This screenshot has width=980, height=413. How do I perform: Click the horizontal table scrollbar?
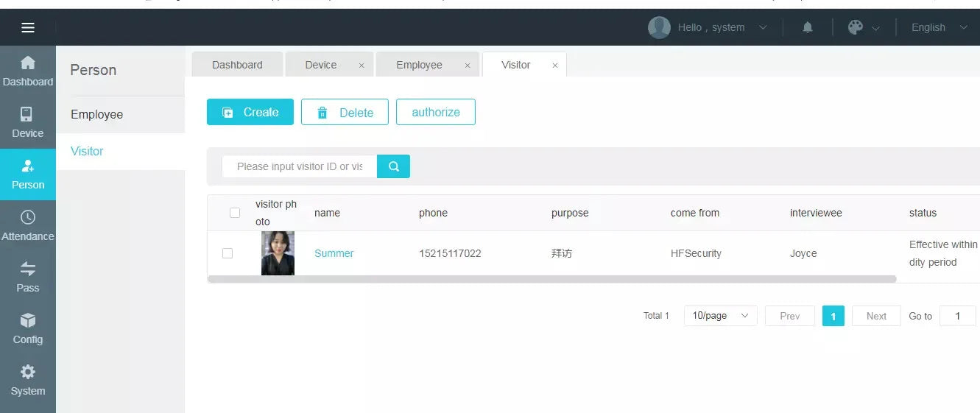[x=552, y=280]
